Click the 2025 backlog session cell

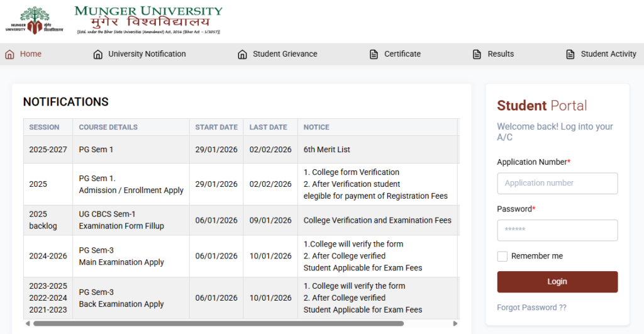(48, 220)
